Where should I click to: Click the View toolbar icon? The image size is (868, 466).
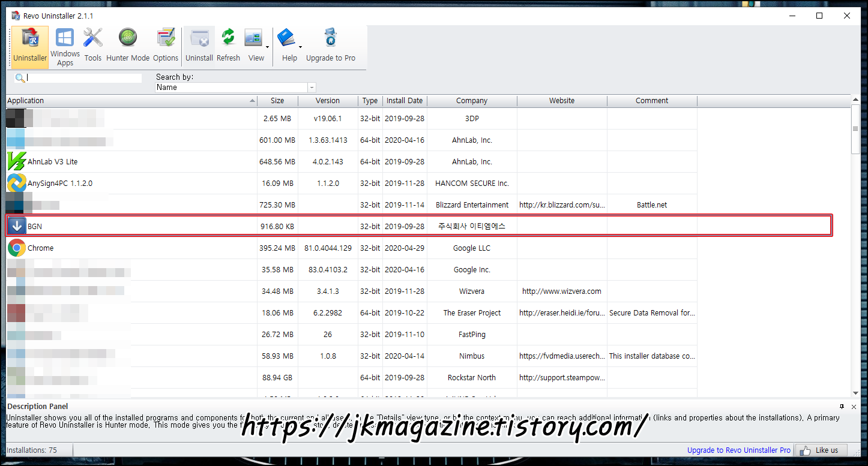[x=253, y=38]
